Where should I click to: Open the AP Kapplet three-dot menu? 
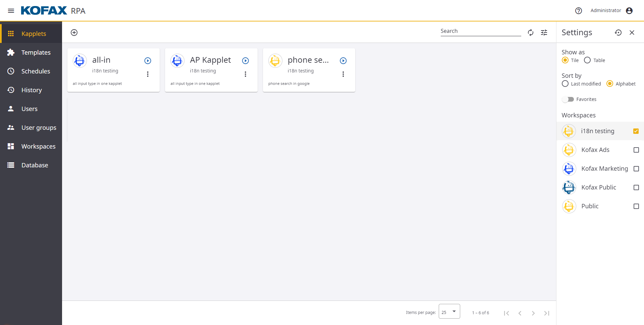[245, 74]
